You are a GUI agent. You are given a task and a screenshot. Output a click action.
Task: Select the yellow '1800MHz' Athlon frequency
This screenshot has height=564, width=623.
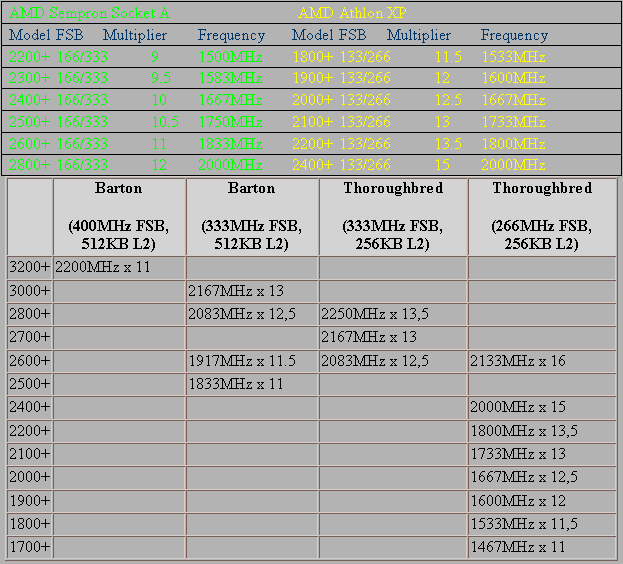(513, 143)
